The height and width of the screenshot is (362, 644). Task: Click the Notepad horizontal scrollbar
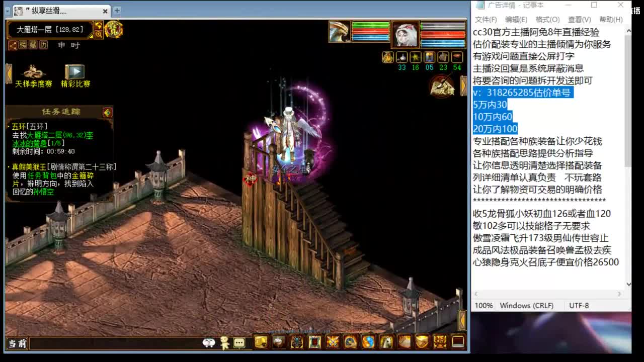(547, 294)
